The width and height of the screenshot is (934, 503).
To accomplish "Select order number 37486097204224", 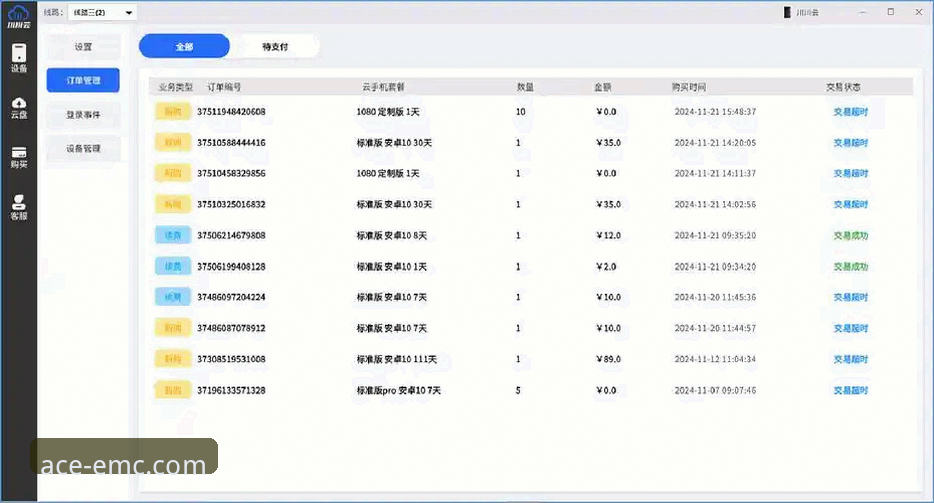I will (x=231, y=297).
